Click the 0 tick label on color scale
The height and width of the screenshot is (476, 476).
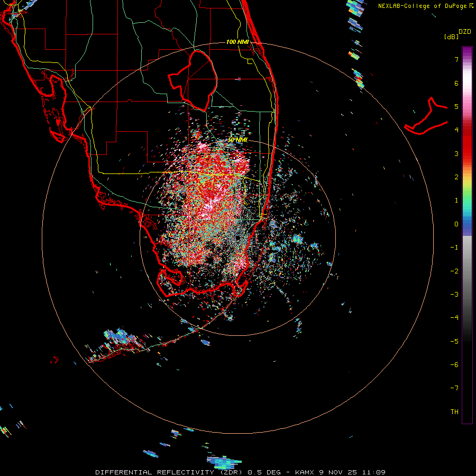point(456,224)
